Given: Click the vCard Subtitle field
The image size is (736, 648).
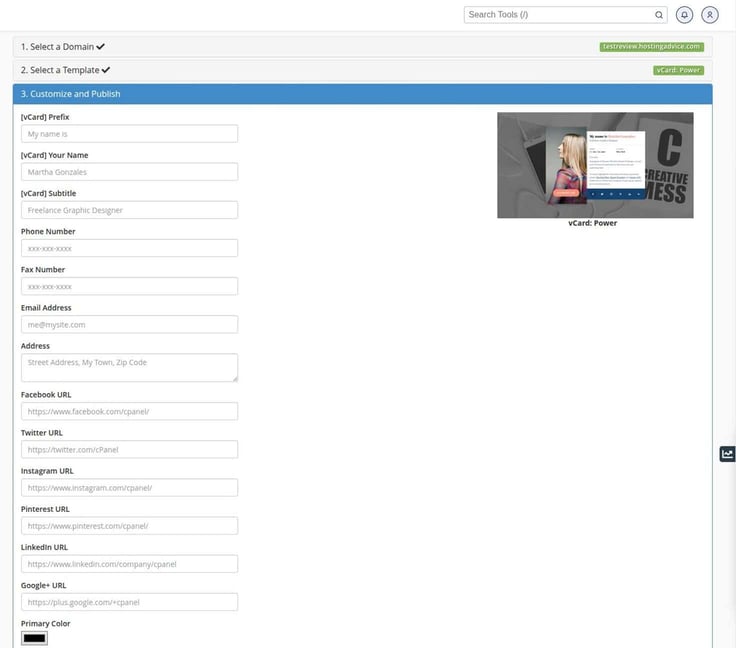Looking at the screenshot, I should tap(129, 210).
